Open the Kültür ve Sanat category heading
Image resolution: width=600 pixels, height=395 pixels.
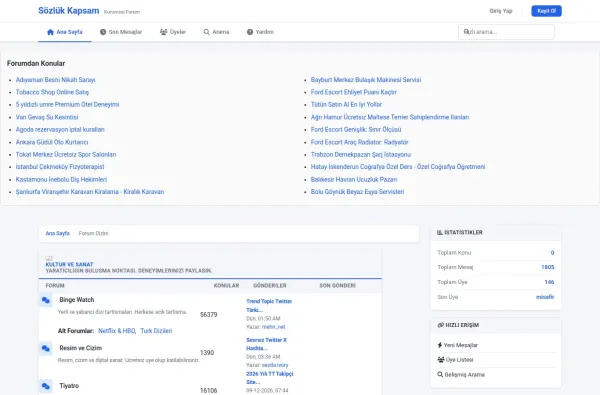69,264
